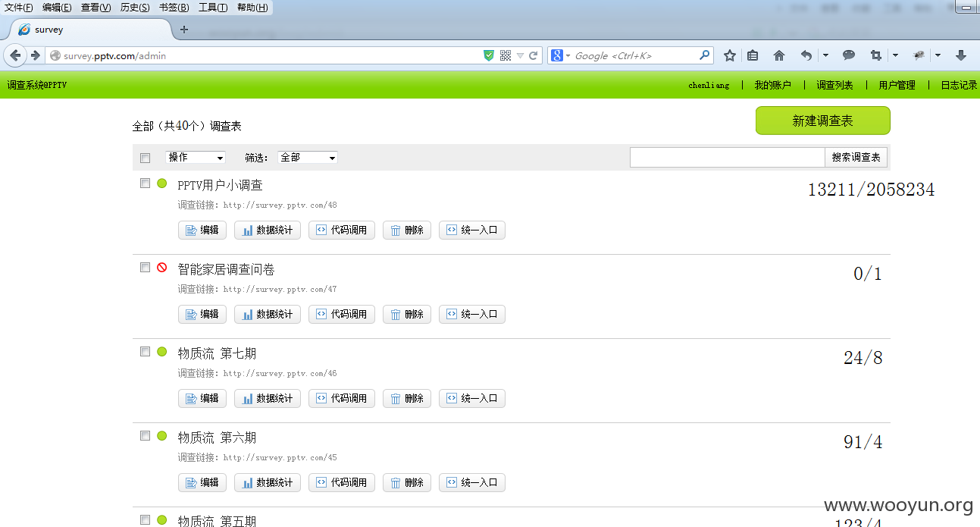Open the bookmarks list icon
The height and width of the screenshot is (527, 980).
click(753, 55)
